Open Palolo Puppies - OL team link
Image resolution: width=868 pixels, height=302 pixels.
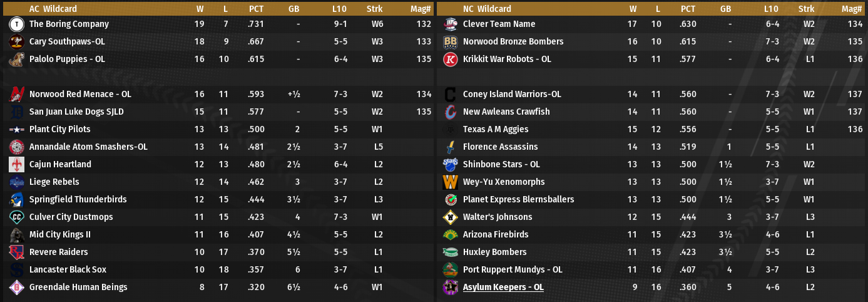point(67,59)
